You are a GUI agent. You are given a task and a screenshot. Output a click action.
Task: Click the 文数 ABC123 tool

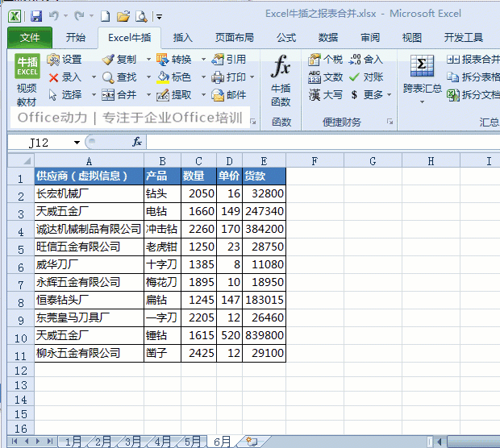(x=325, y=77)
